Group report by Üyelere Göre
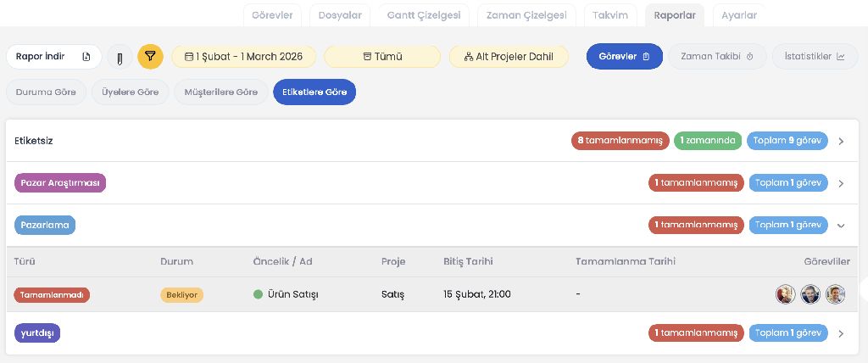868x363 pixels. (x=130, y=92)
